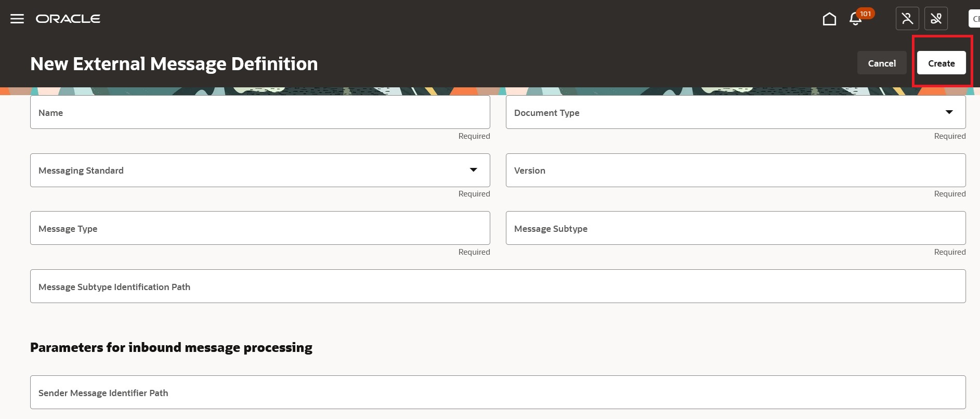This screenshot has height=419, width=980.
Task: Select the Message Subtype Identification Path field
Action: 498,286
